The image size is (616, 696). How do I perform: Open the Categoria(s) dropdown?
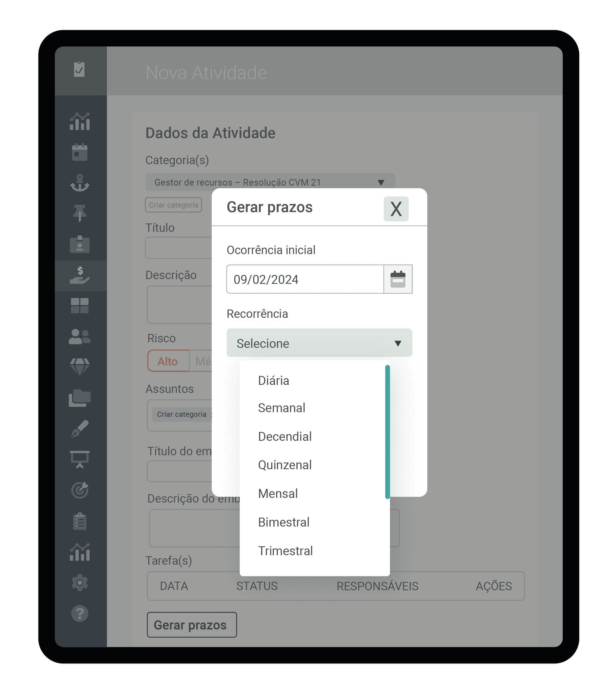click(270, 182)
